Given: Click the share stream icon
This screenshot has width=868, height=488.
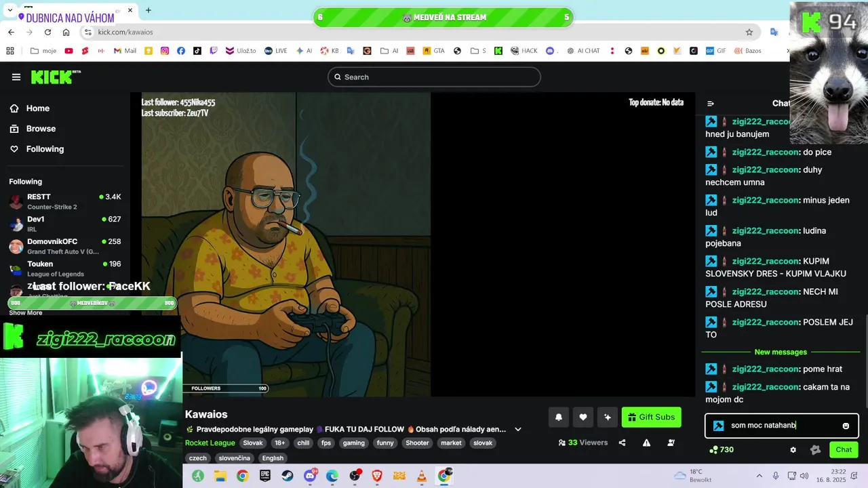Looking at the screenshot, I should [622, 443].
